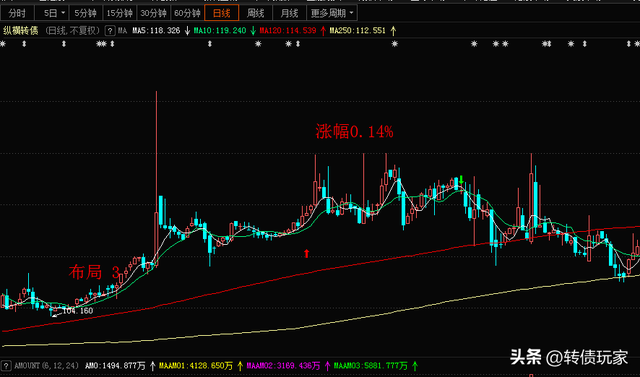
Task: Open the dropdown arrow next to 5日
Action: coord(64,13)
